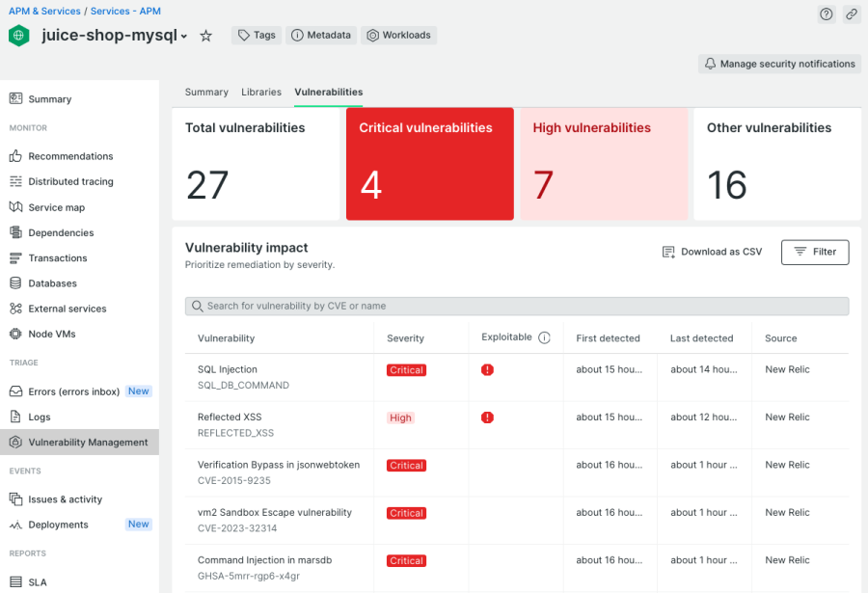
Task: Download vulnerabilities as CSV
Action: (712, 252)
